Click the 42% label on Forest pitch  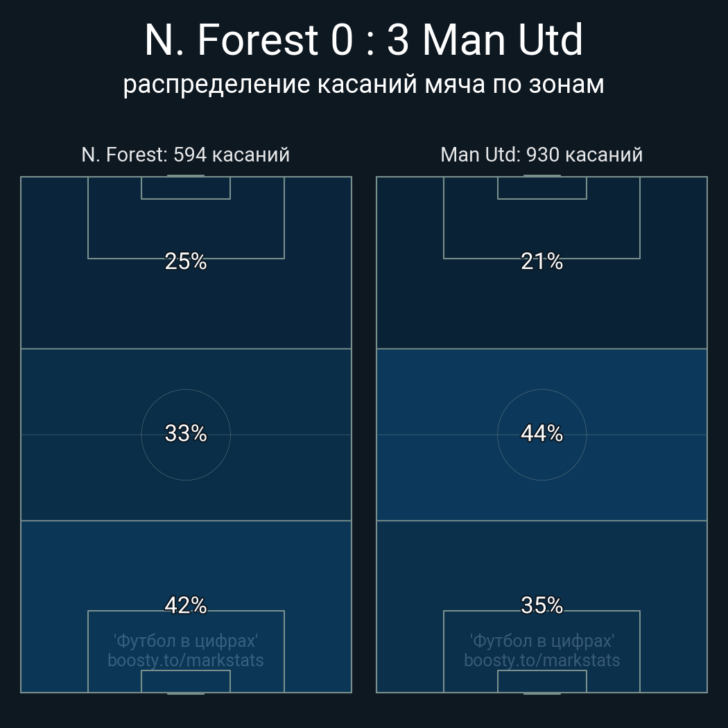(x=186, y=605)
